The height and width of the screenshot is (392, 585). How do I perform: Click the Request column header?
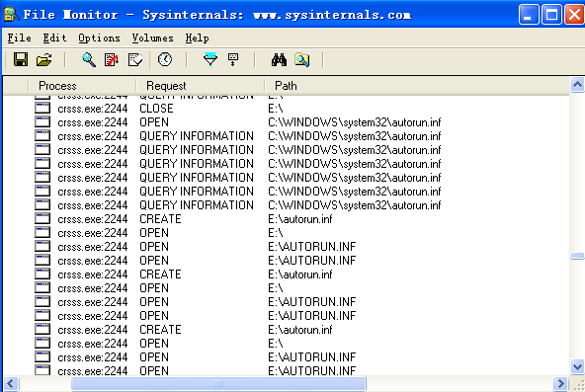click(201, 86)
